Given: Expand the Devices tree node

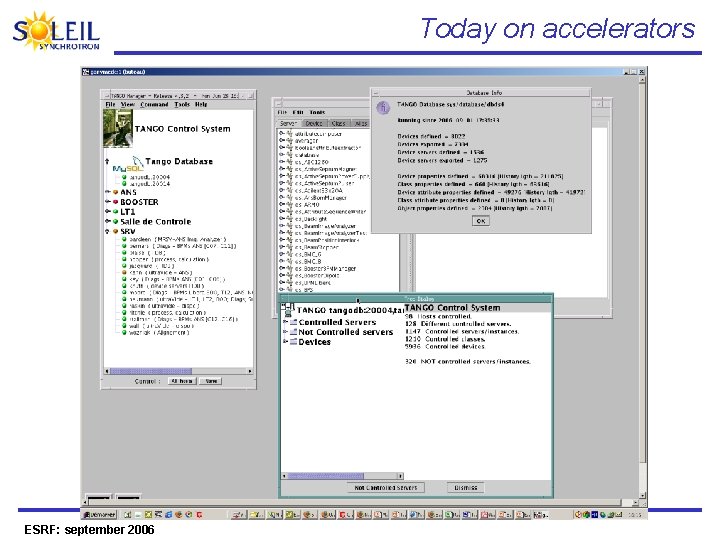Looking at the screenshot, I should pos(285,342).
